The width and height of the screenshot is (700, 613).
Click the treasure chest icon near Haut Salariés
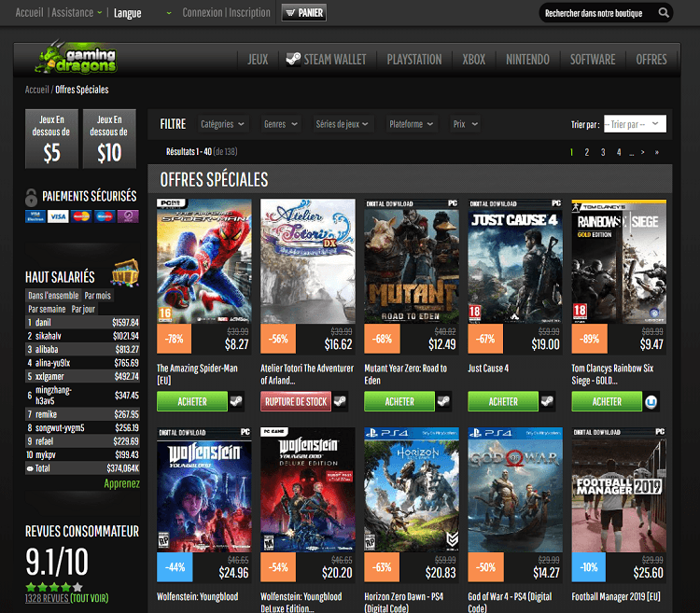[x=125, y=272]
